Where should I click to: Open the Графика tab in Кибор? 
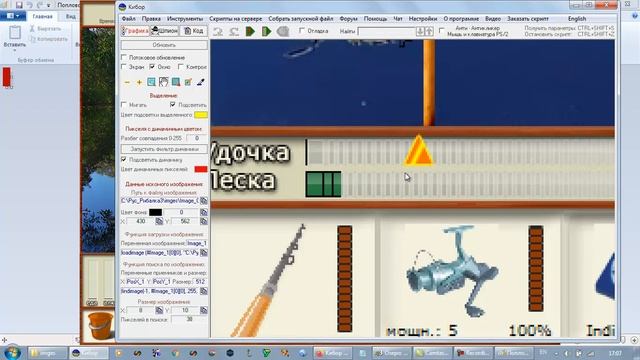(x=135, y=31)
